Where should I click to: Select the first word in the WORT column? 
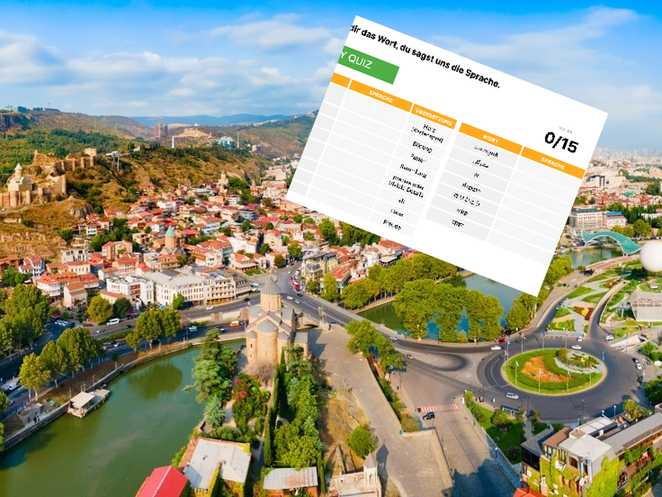coord(486,153)
